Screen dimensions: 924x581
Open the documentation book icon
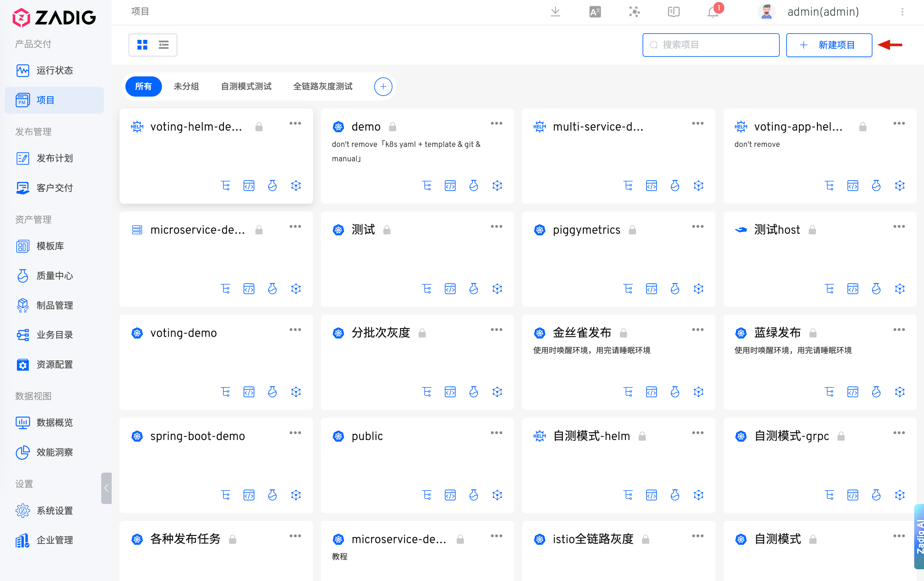click(x=674, y=12)
